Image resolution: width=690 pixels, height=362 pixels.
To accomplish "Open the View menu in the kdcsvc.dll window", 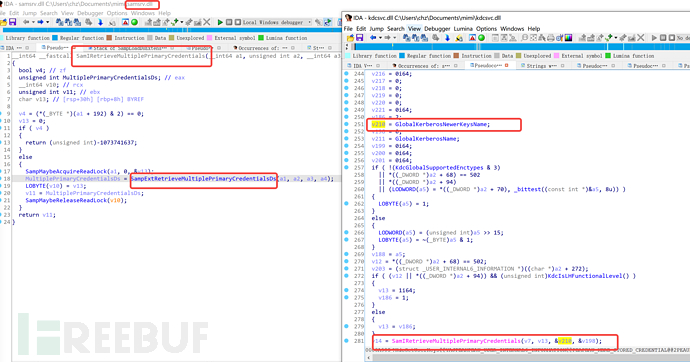I will coord(414,29).
